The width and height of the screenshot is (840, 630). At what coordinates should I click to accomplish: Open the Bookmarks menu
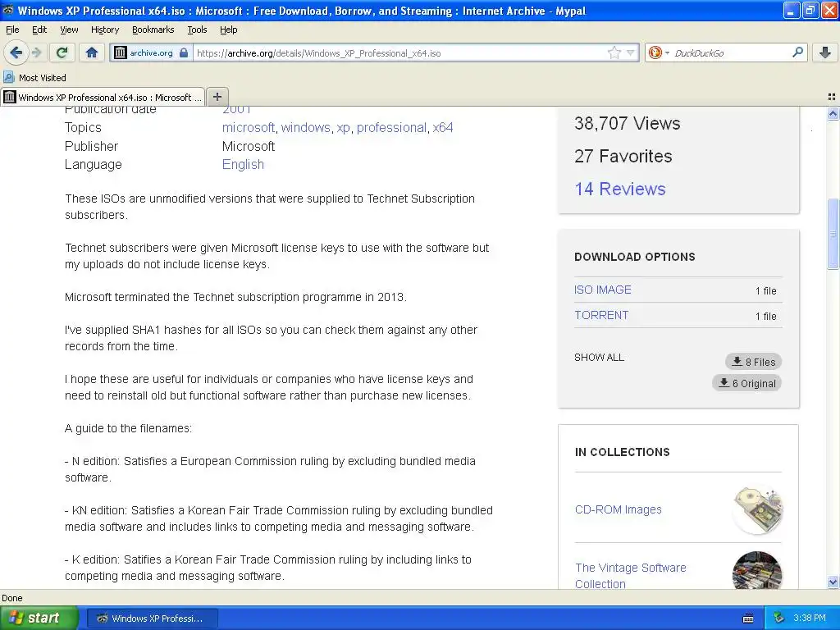[x=153, y=30]
